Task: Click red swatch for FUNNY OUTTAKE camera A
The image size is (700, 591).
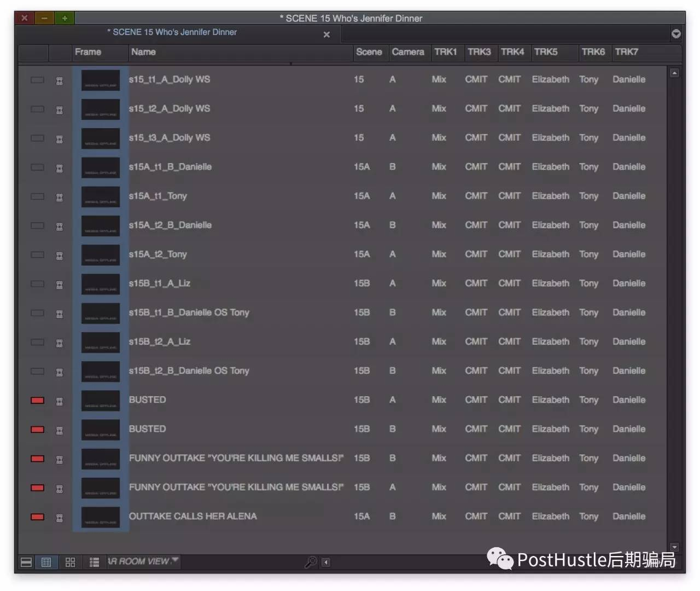Action: (x=37, y=488)
